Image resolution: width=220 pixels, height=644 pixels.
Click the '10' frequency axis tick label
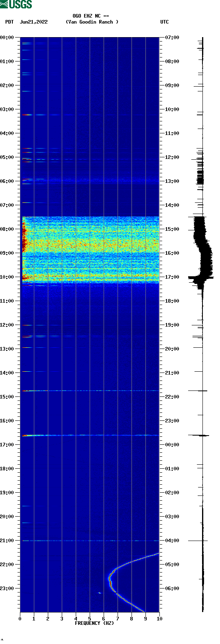click(159, 619)
